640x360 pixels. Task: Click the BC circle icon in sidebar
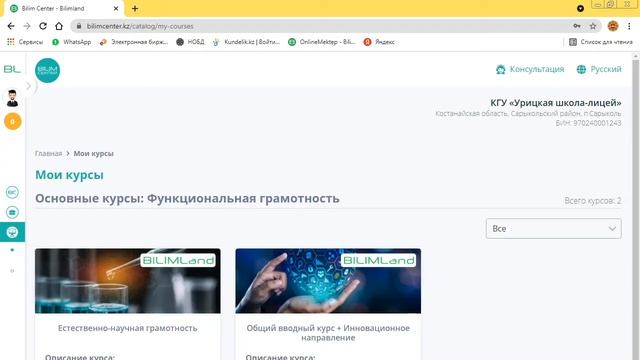click(12, 192)
